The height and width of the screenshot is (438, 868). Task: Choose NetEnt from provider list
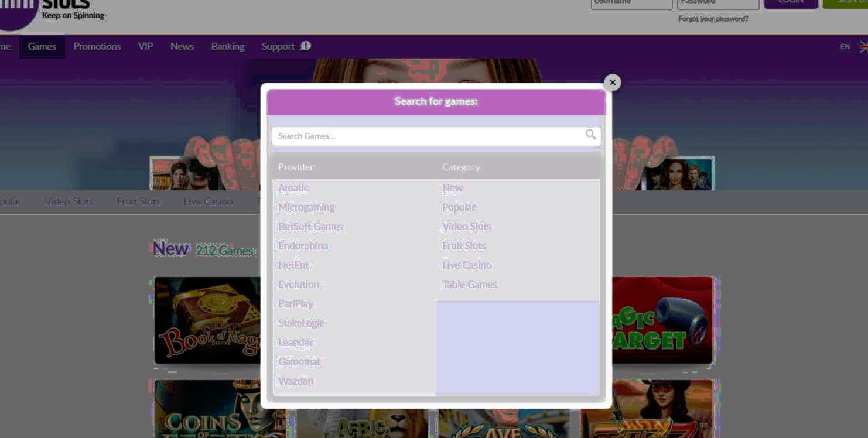293,265
